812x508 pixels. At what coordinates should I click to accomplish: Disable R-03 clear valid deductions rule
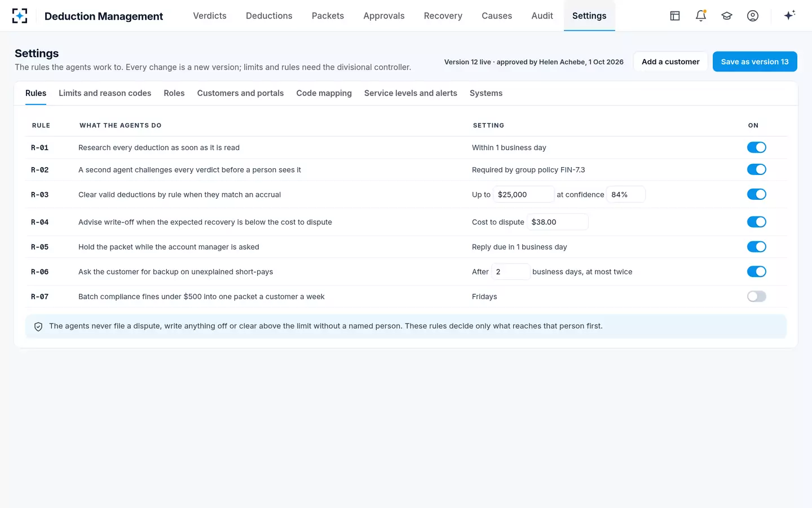coord(757,194)
